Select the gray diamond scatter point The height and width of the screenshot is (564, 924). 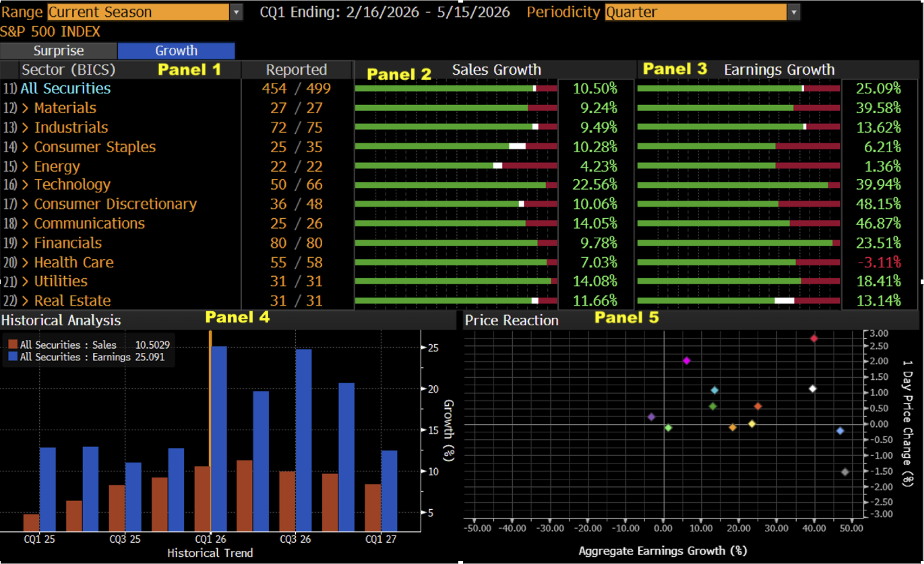[x=845, y=472]
